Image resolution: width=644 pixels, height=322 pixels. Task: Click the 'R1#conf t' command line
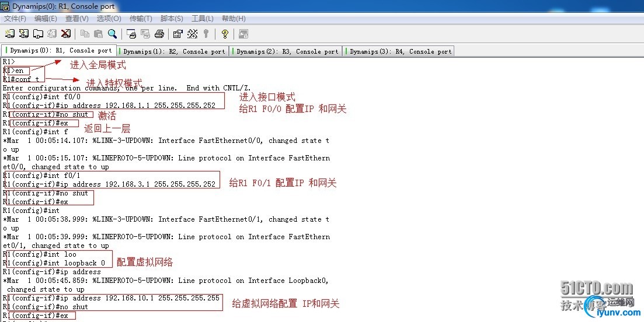[21, 79]
